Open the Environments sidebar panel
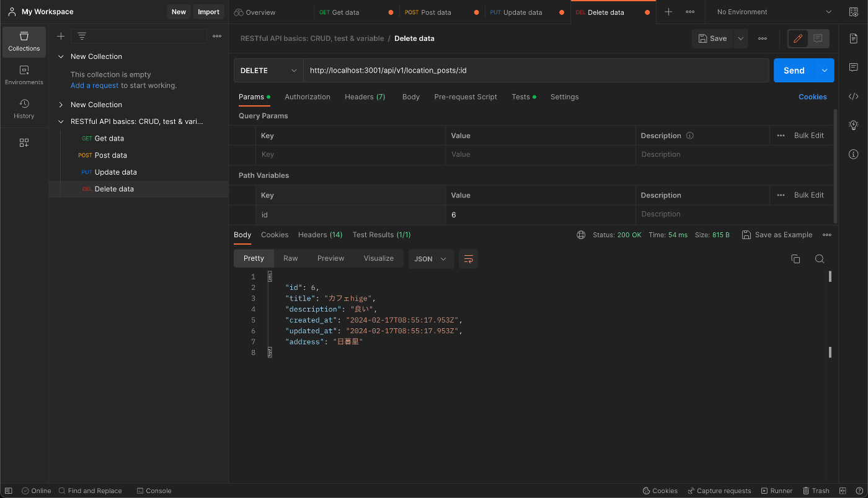 24,75
